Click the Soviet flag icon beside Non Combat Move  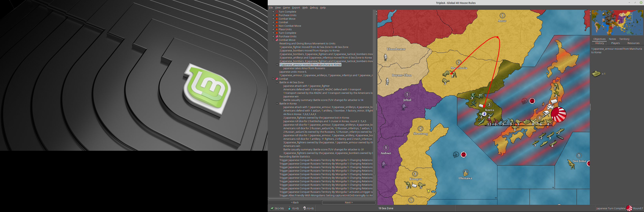(277, 26)
